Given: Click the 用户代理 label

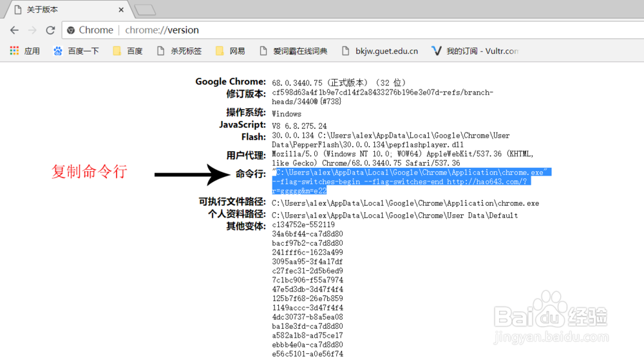Looking at the screenshot, I should [246, 156].
